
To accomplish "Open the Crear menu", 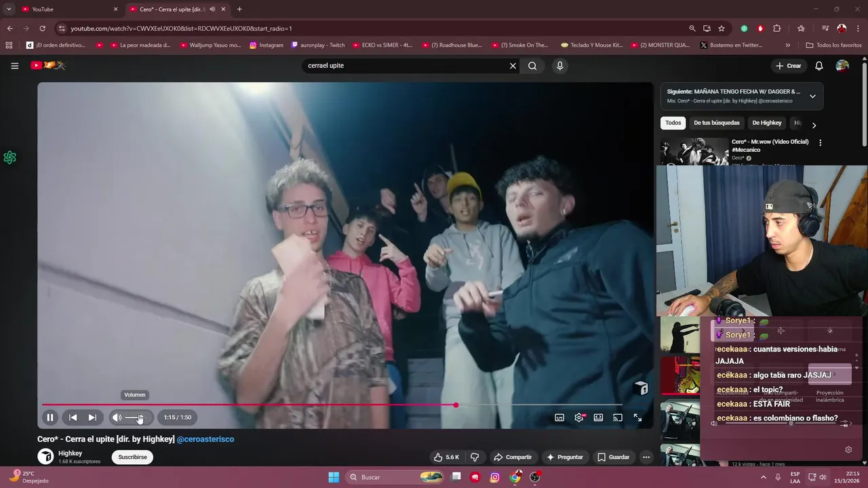I will pyautogui.click(x=789, y=66).
